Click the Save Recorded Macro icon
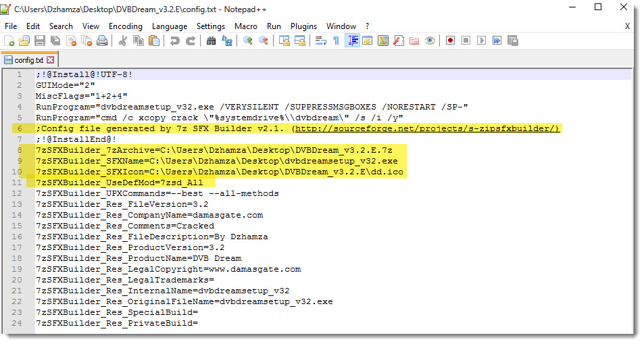The height and width of the screenshot is (344, 644). [513, 41]
